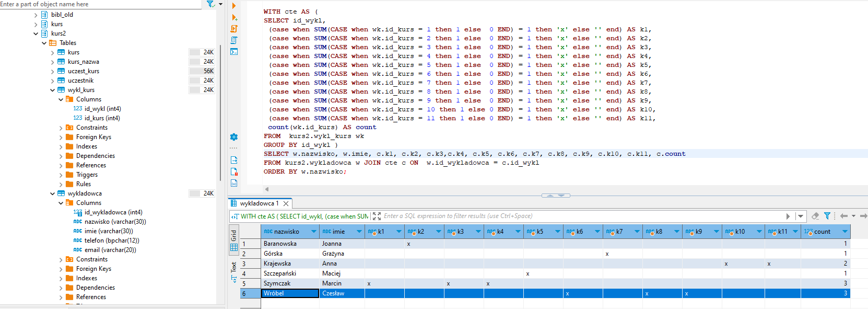This screenshot has width=868, height=309.
Task: Click the Tables folder icon under kurs2
Action: 53,43
